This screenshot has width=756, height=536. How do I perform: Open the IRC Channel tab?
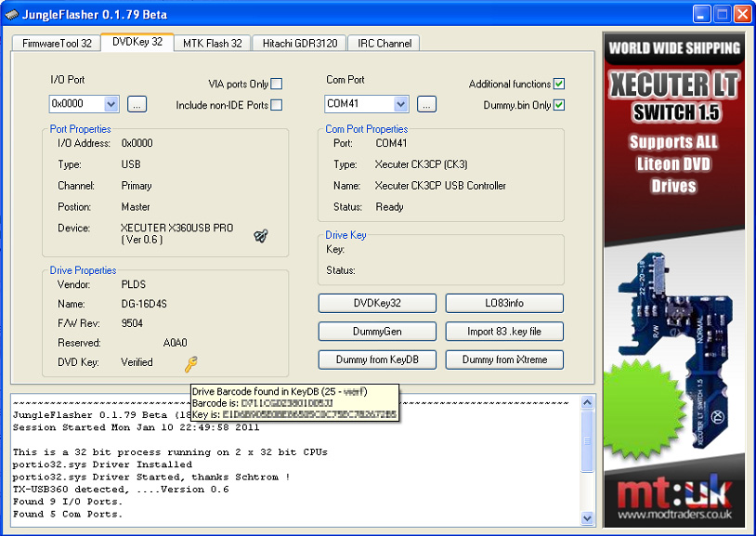point(385,44)
